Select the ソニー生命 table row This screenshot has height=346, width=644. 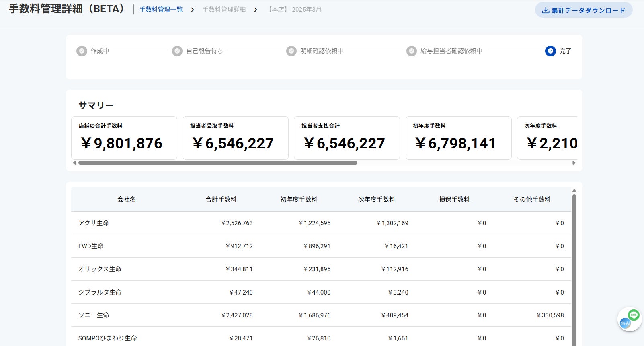(94, 315)
